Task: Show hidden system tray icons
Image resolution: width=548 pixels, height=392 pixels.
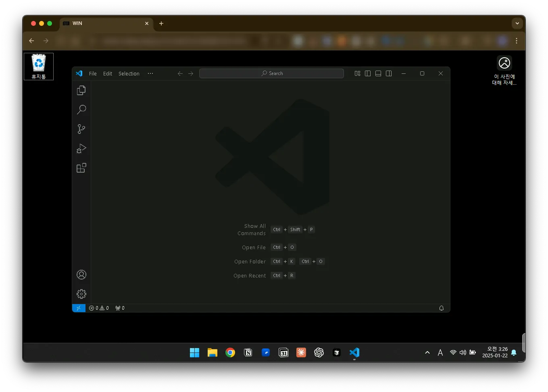Action: pyautogui.click(x=427, y=353)
